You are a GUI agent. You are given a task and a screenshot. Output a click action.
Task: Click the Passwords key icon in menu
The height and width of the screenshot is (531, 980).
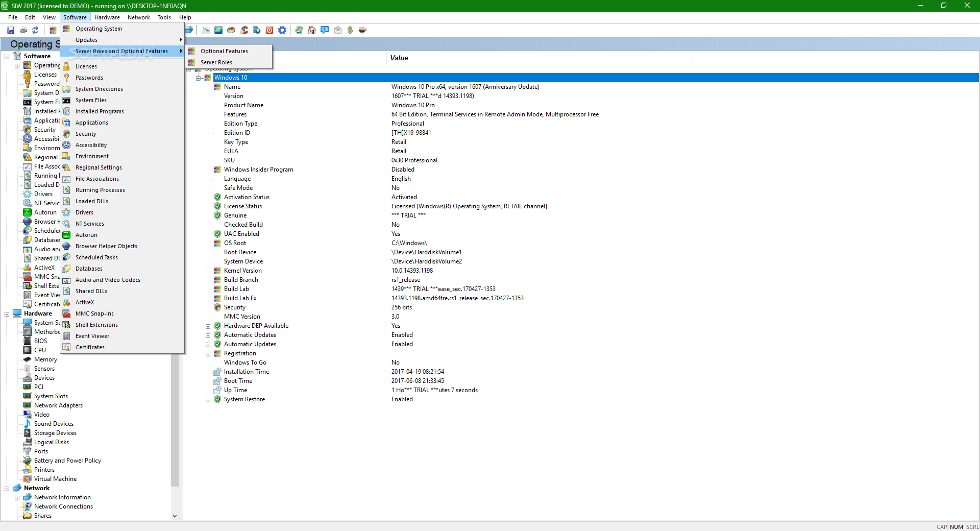(x=66, y=78)
